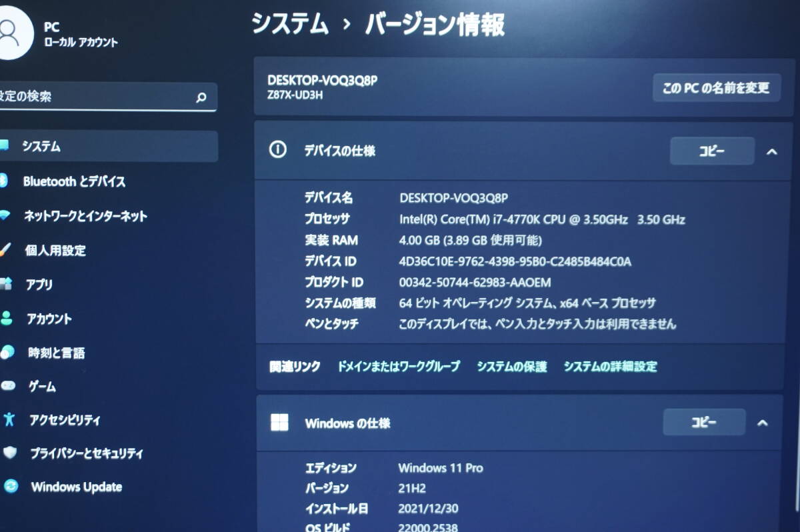Click the network Wi-Fi icon in the sidebar
The height and width of the screenshot is (532, 800).
tap(4, 216)
